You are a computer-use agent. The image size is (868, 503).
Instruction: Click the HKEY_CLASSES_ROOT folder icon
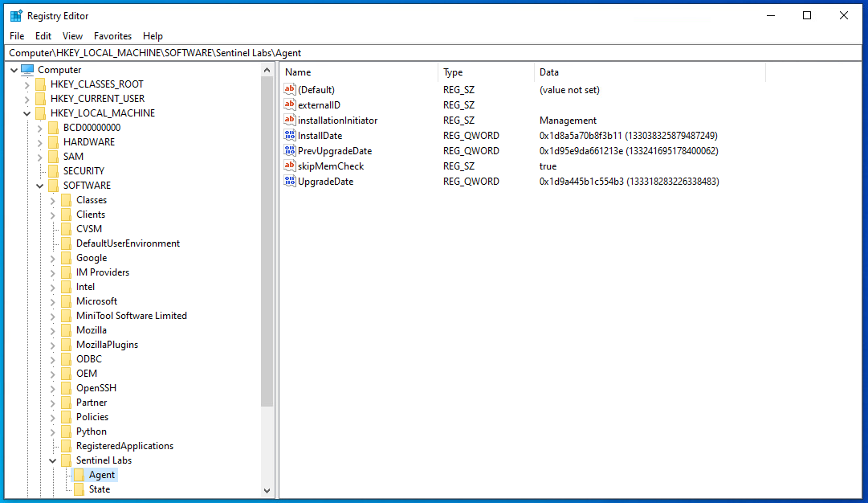(x=40, y=84)
